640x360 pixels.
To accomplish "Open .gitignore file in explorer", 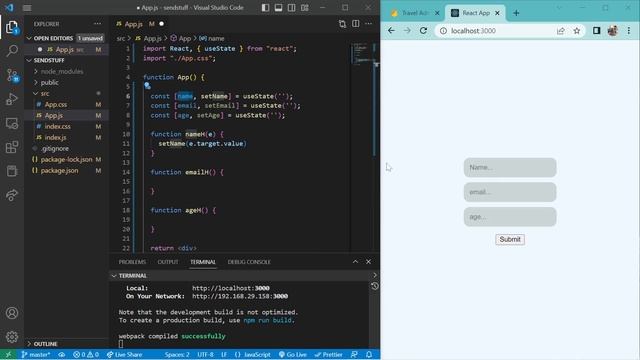I will [55, 149].
